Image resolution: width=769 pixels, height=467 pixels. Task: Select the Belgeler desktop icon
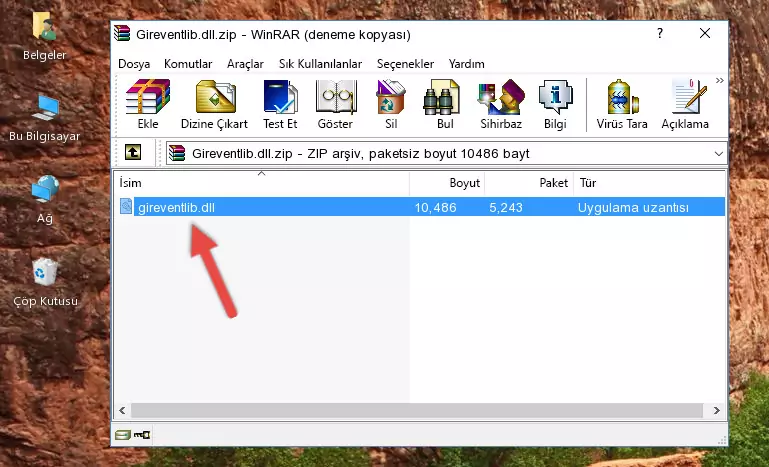tap(44, 36)
